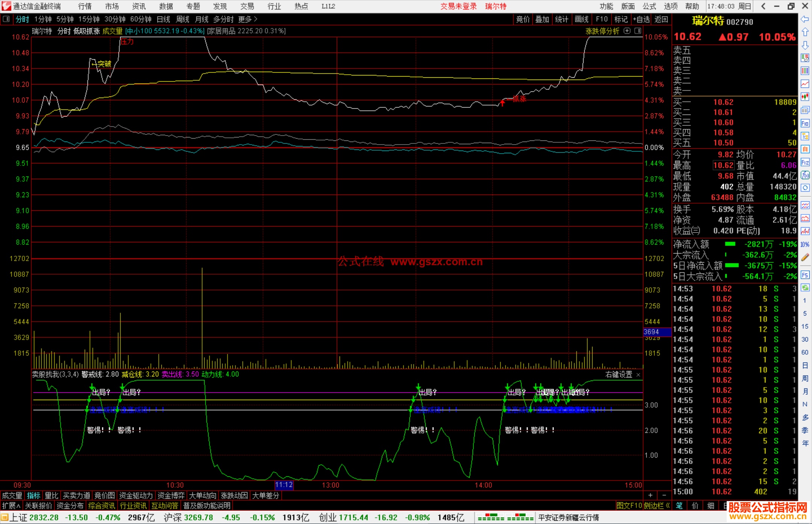Expand the 更多 period options
The height and width of the screenshot is (524, 812).
[247, 19]
